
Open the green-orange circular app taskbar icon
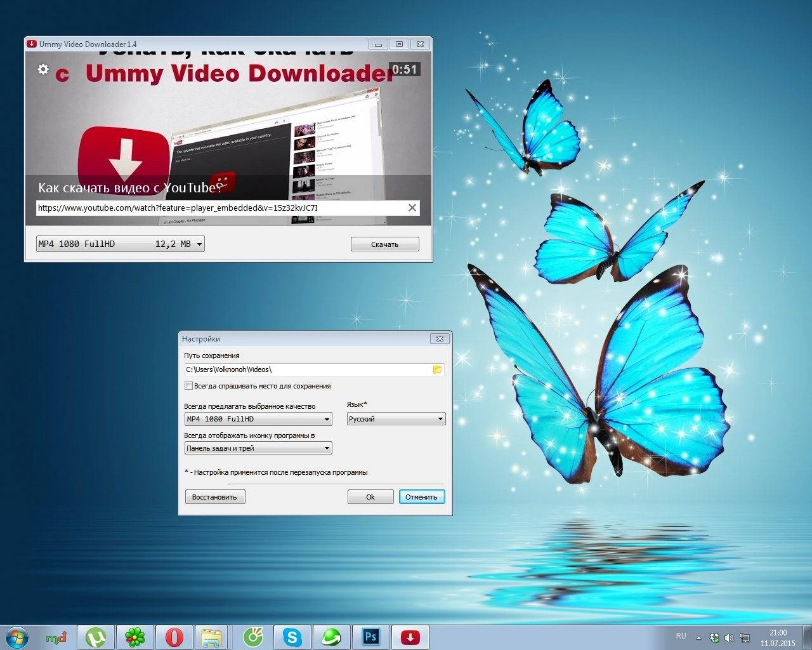254,637
